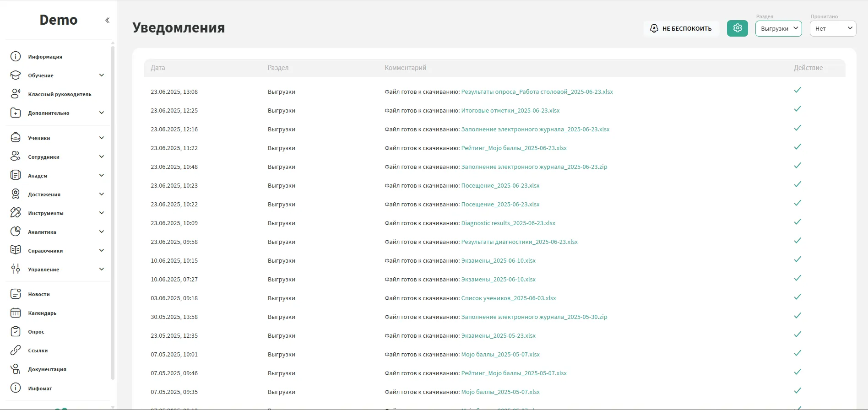Download Список учеников_2025-06-03.xlsx file
The height and width of the screenshot is (410, 868).
508,298
